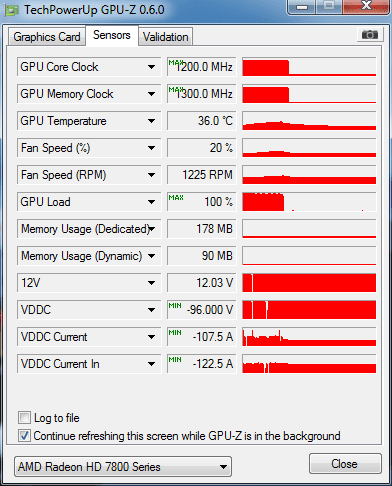This screenshot has width=392, height=486.
Task: Click the GPU-Z title bar app icon
Action: coord(12,10)
